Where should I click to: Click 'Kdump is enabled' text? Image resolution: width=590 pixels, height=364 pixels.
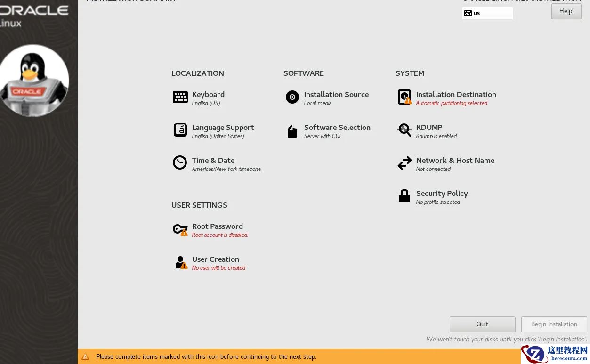pyautogui.click(x=436, y=136)
